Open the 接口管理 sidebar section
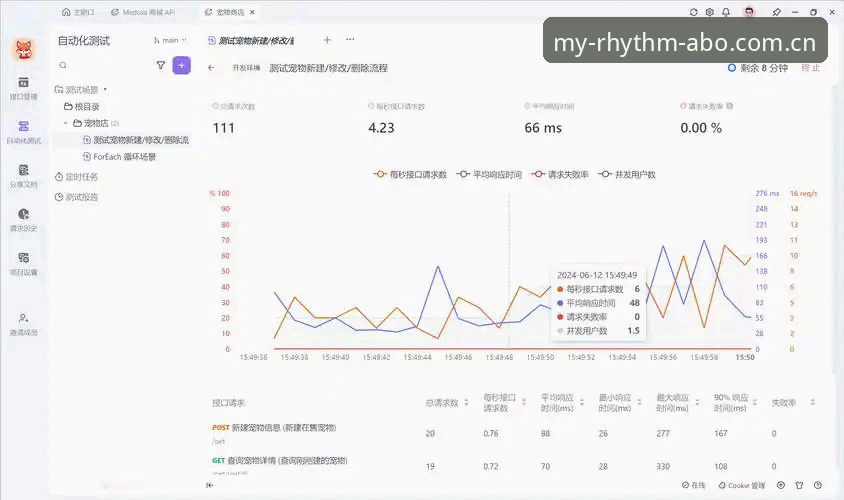This screenshot has height=500, width=844. point(24,88)
